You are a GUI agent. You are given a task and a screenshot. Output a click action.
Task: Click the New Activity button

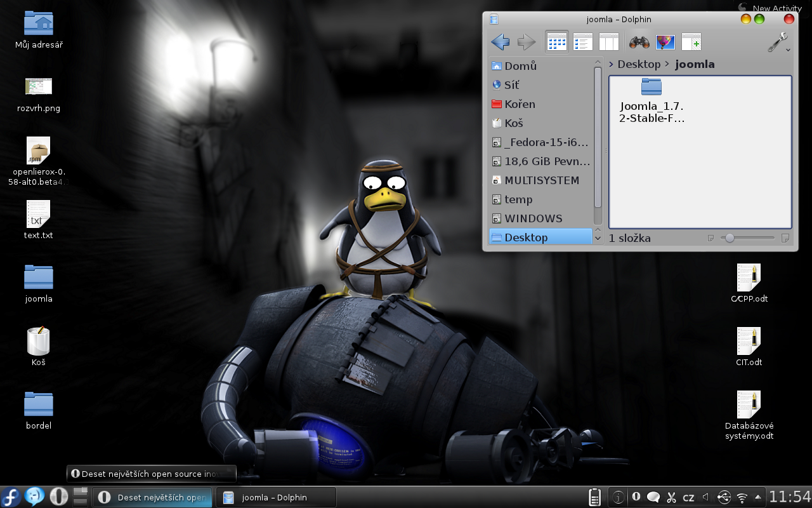click(x=770, y=8)
